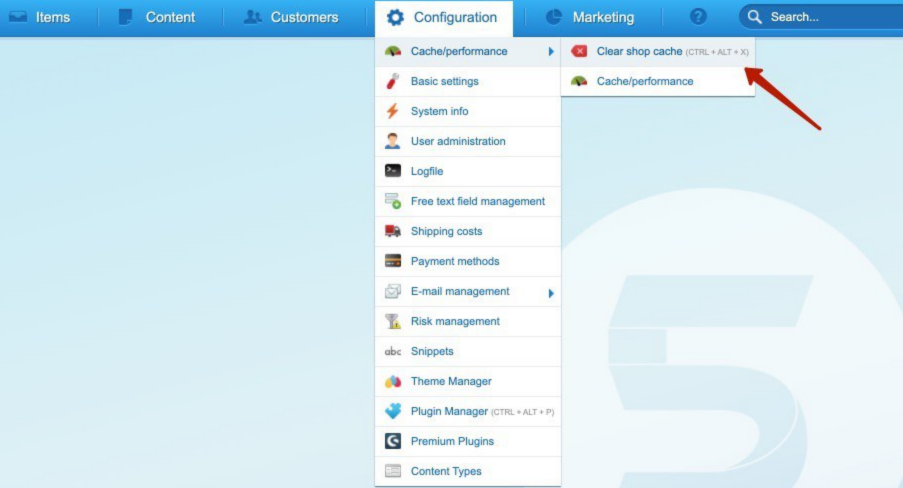Click the Snippets abc icon
The height and width of the screenshot is (488, 903).
point(393,351)
